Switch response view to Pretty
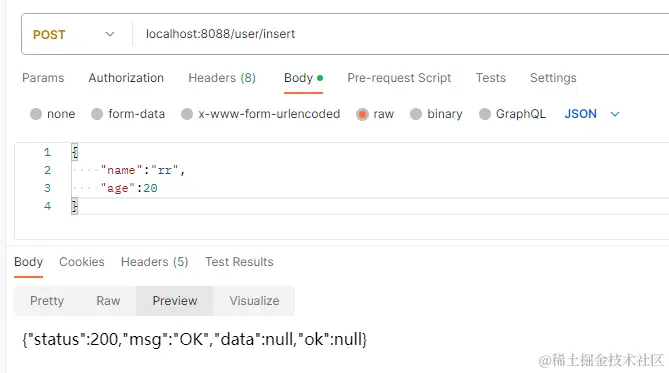This screenshot has width=669, height=373. (x=47, y=301)
